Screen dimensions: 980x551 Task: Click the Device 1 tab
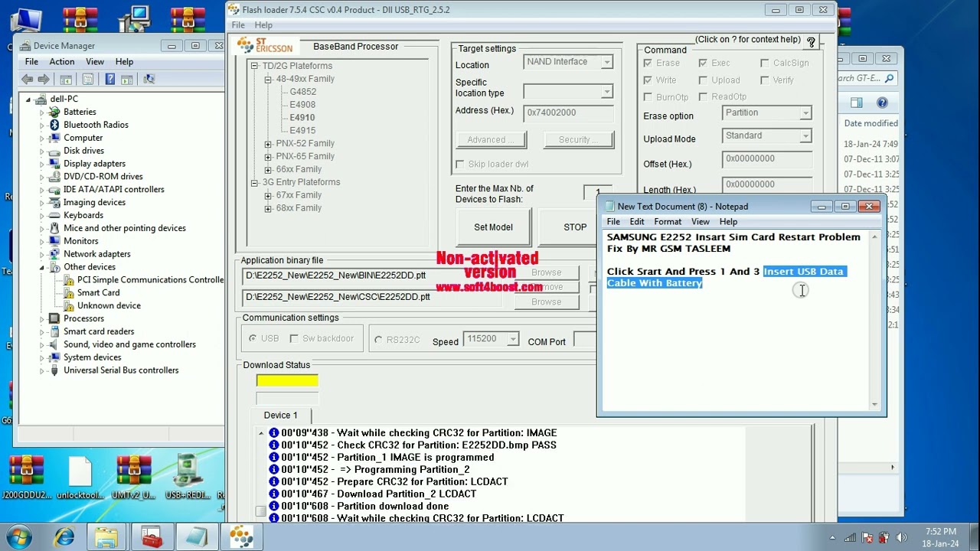click(281, 416)
